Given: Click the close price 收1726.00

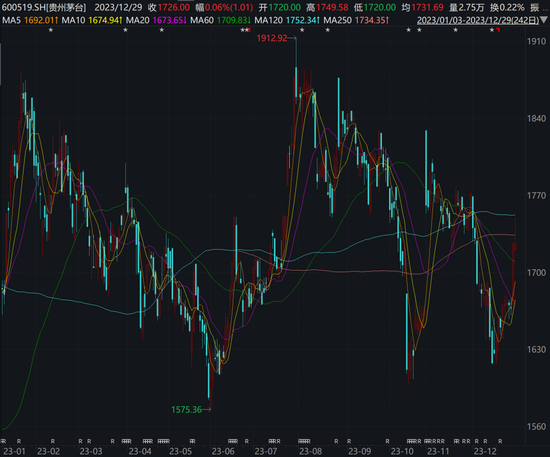Looking at the screenshot, I should 169,7.
